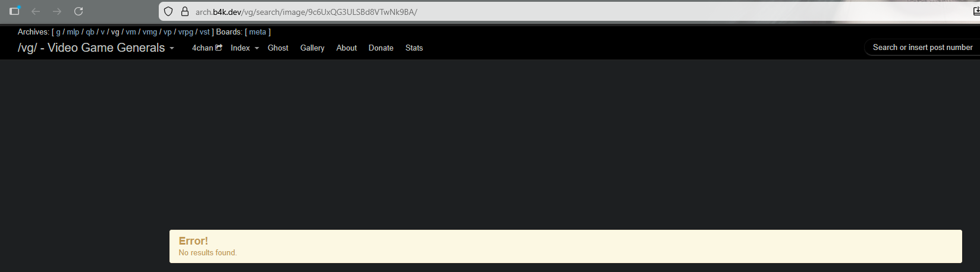Image resolution: width=980 pixels, height=272 pixels.
Task: Open the /vrpg/ archive link
Action: (186, 32)
